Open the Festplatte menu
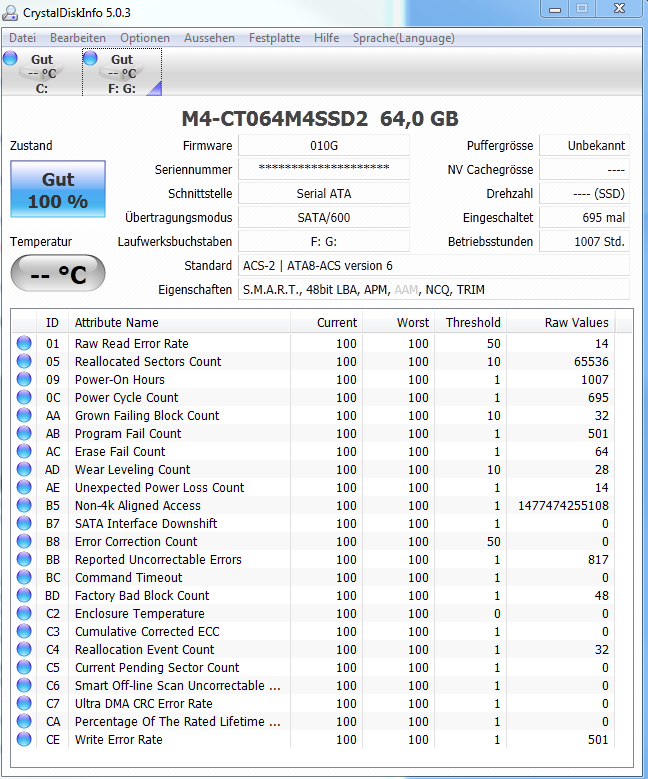The width and height of the screenshot is (648, 779). 274,38
